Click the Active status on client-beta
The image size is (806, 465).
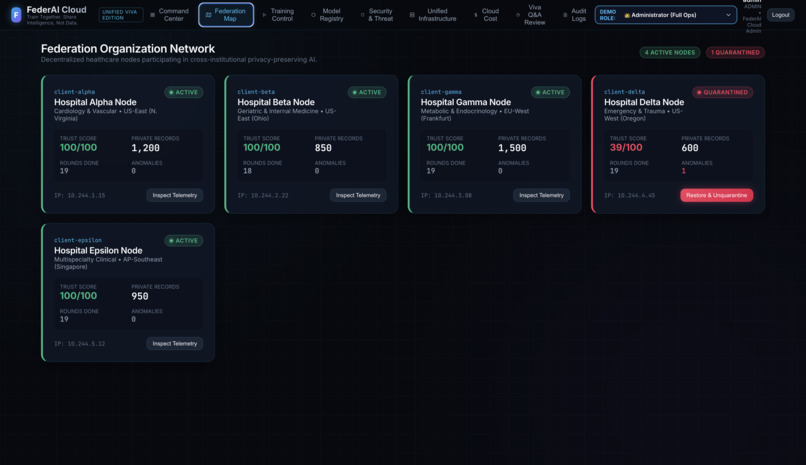point(367,92)
